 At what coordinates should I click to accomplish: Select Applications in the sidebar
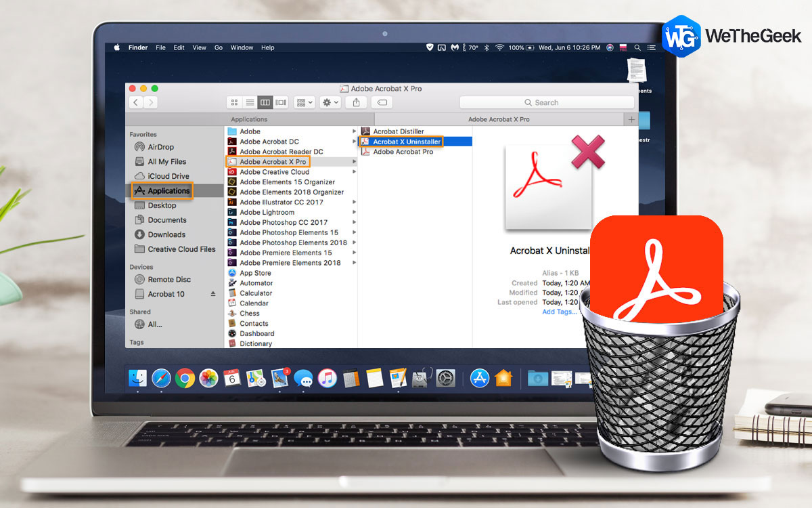tap(175, 191)
